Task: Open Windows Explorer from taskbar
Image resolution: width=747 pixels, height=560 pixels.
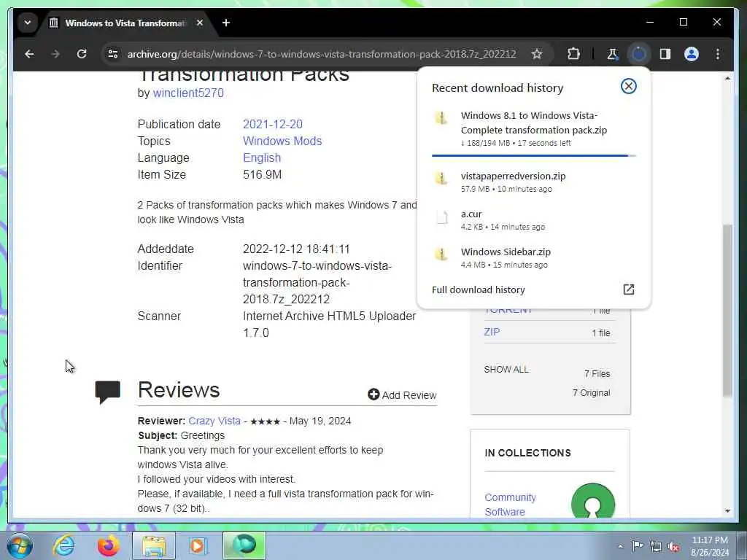Action: pyautogui.click(x=154, y=545)
